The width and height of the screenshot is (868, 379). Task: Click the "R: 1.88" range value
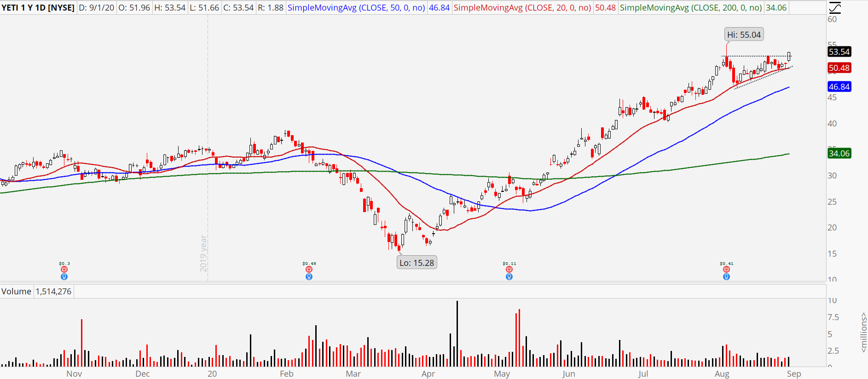(x=271, y=8)
